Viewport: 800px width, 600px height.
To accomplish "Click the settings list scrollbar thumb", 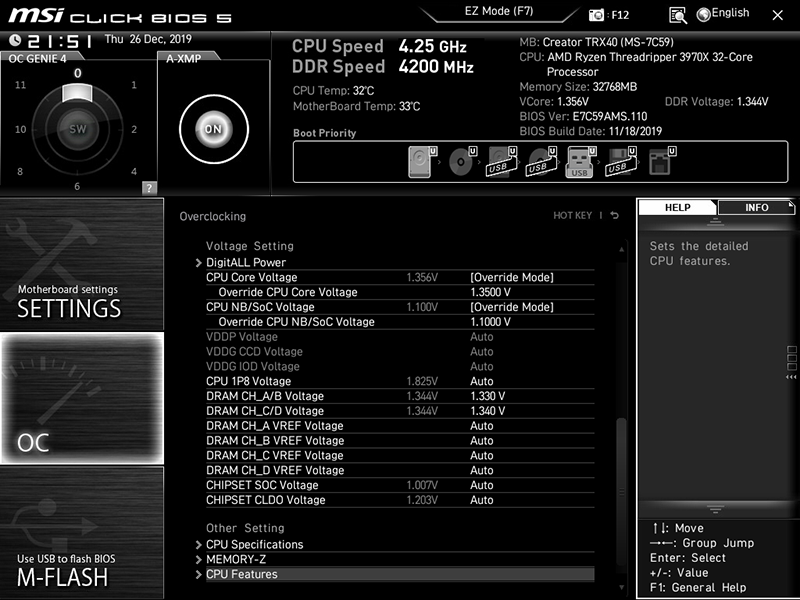I will click(621, 492).
